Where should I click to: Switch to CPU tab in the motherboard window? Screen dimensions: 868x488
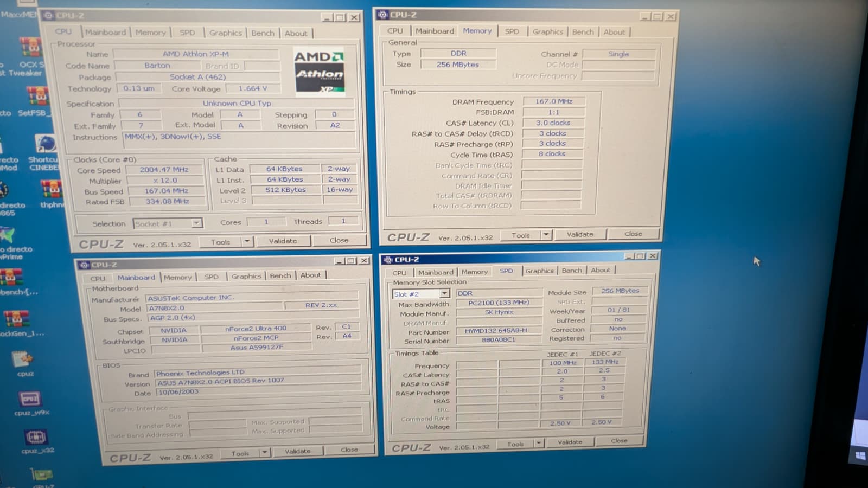[98, 278]
